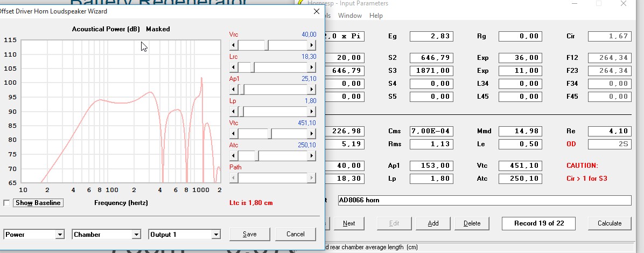Click the Atc field in Hornresp window
The height and width of the screenshot is (253, 644).
click(x=520, y=179)
